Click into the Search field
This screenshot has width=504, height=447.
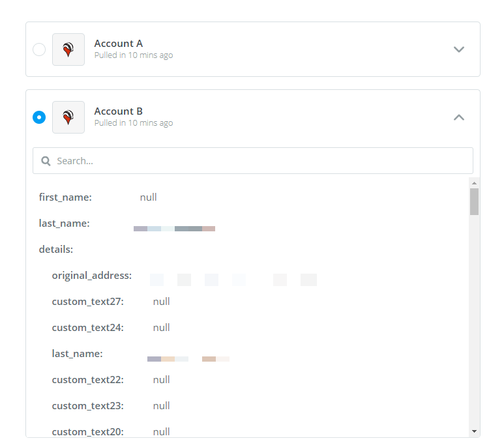pos(252,160)
